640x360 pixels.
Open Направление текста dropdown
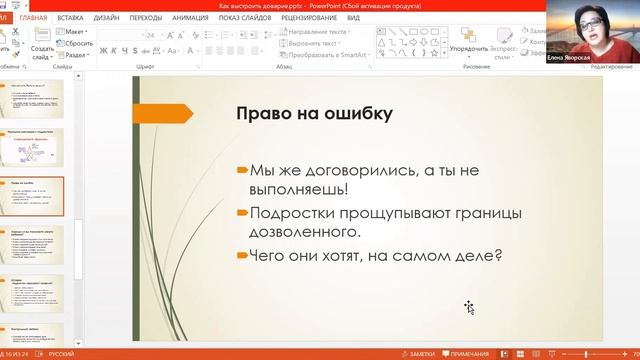(x=316, y=31)
